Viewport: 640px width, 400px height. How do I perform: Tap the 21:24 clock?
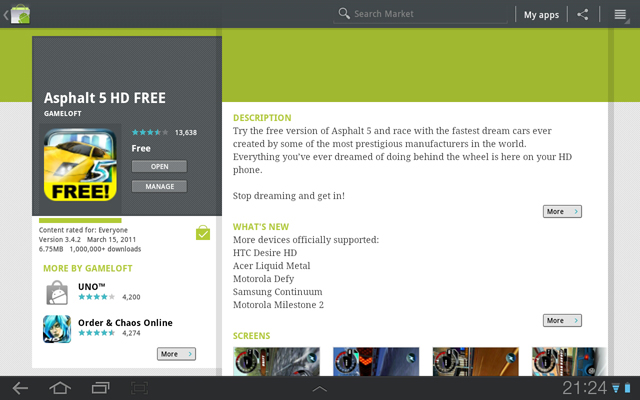point(584,388)
